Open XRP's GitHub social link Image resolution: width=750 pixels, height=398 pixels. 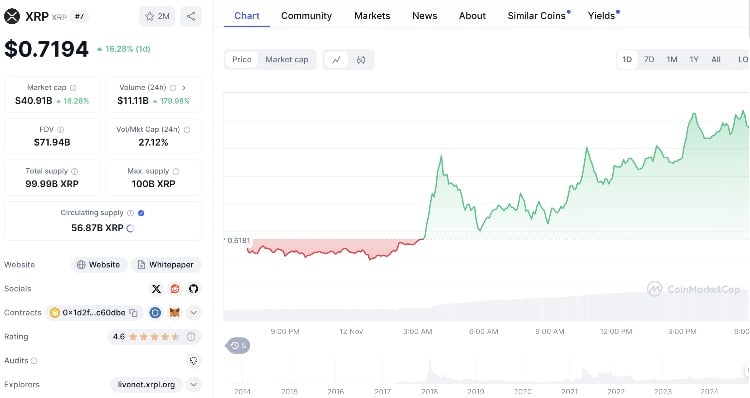pos(193,288)
